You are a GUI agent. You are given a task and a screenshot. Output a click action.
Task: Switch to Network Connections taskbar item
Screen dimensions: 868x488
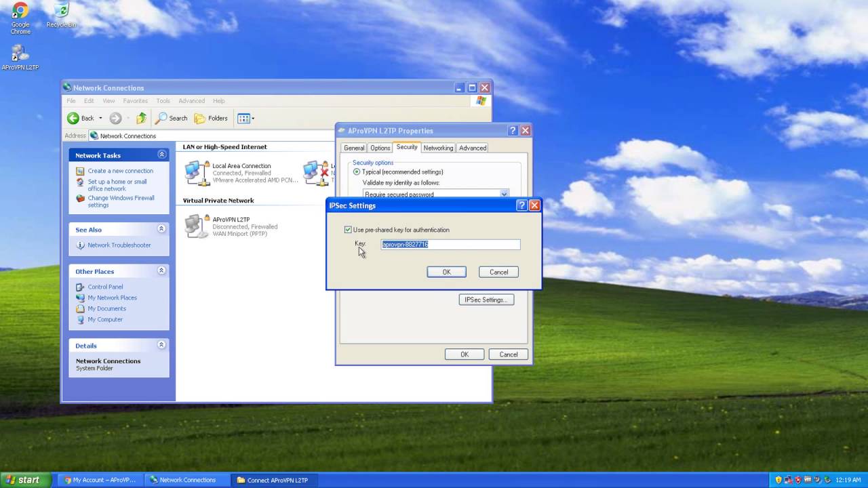tap(187, 480)
